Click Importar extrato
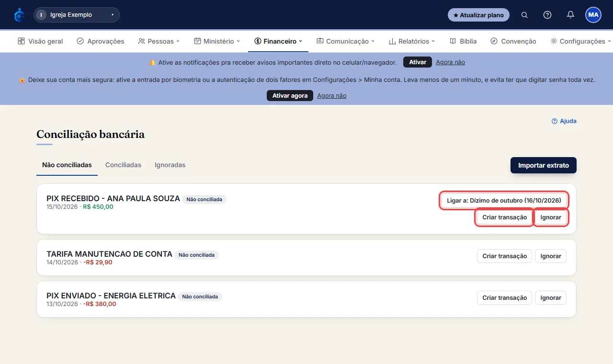The image size is (613, 364). pos(544,165)
